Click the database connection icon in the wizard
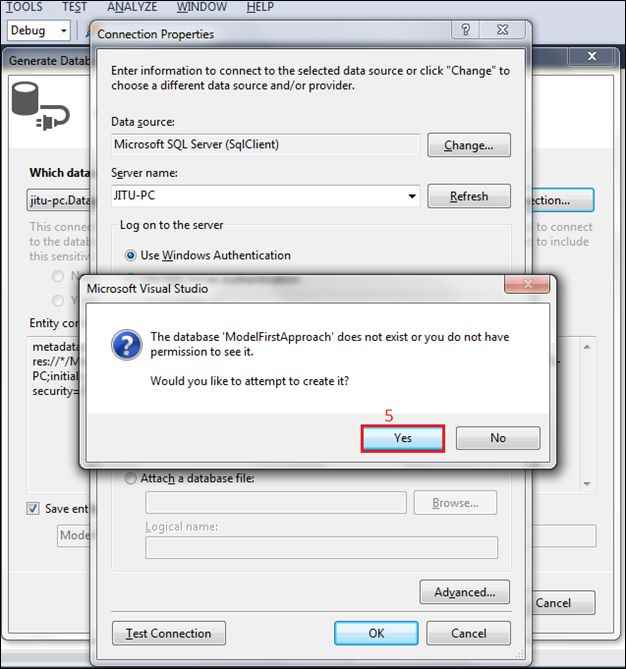This screenshot has width=626, height=669. (40, 107)
